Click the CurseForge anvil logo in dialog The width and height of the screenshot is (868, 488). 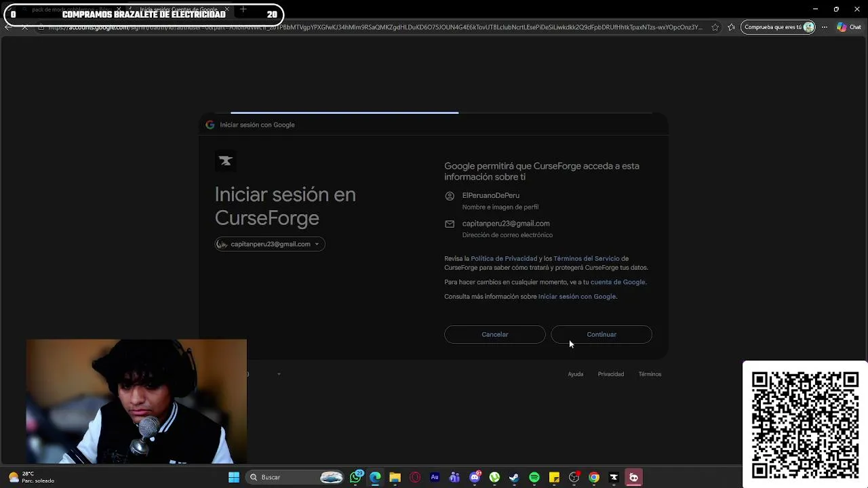[226, 161]
